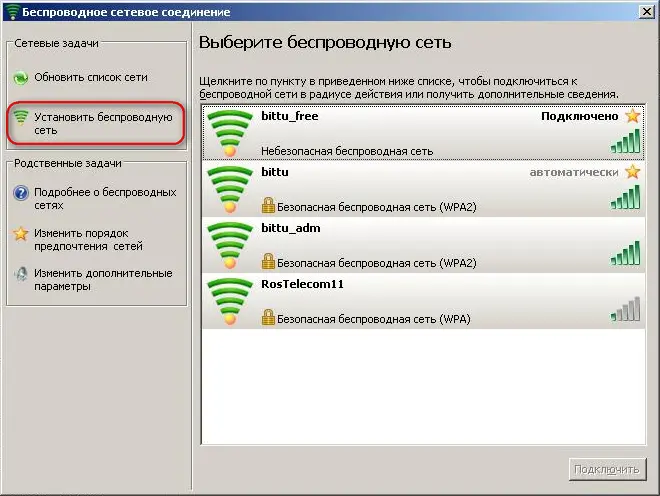Click the title bar wireless connection icon
Image resolution: width=660 pixels, height=496 pixels.
coord(12,11)
